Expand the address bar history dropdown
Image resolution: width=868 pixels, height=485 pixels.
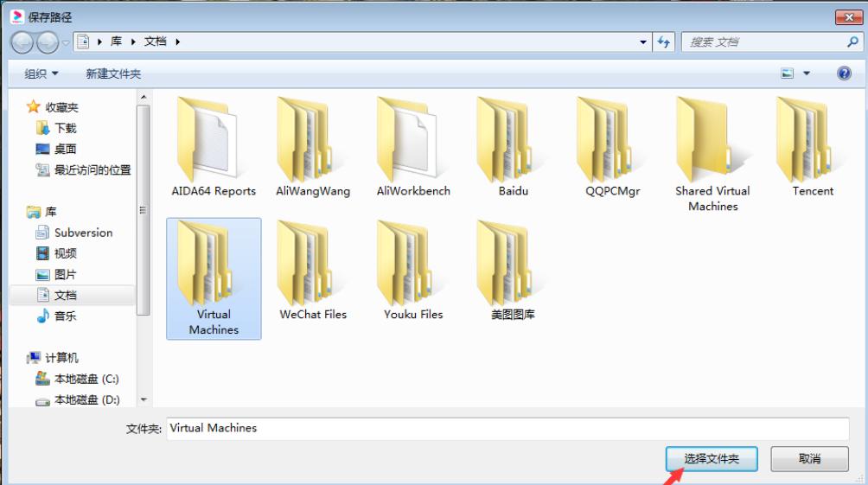pos(643,41)
